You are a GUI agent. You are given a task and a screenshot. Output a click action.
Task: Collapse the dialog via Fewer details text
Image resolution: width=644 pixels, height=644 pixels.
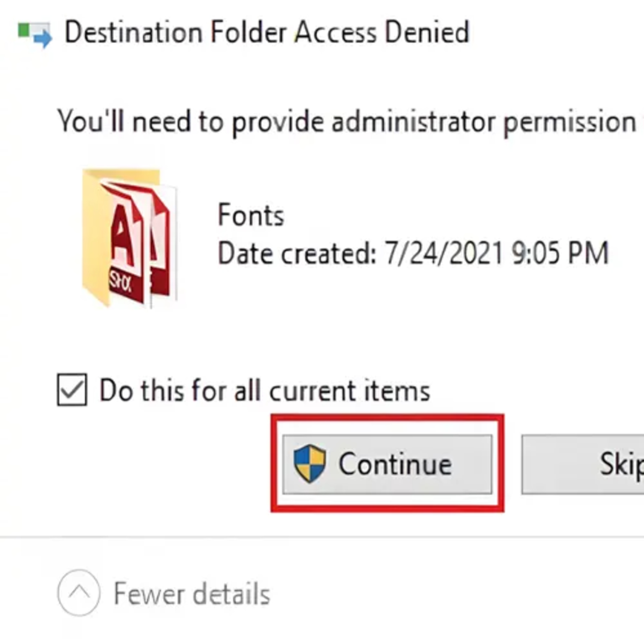coord(192,594)
